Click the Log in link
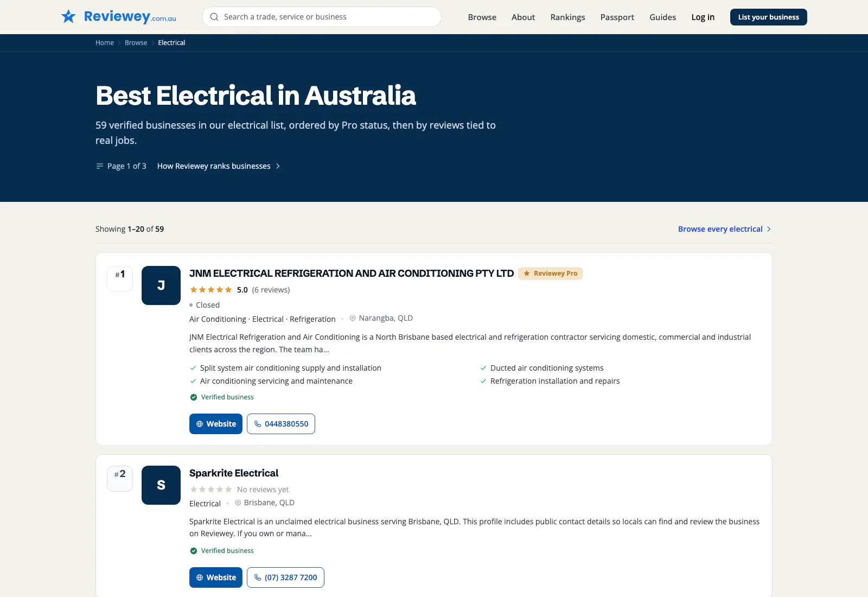 point(703,17)
